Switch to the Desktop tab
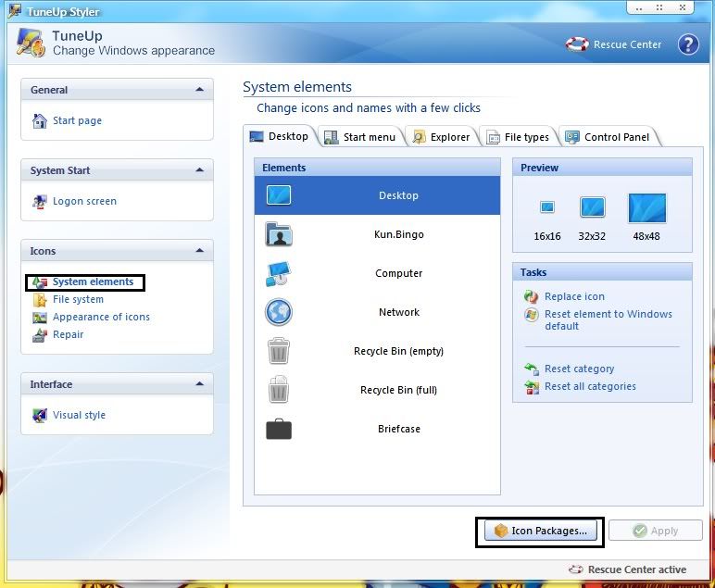Image resolution: width=715 pixels, height=588 pixels. tap(279, 136)
